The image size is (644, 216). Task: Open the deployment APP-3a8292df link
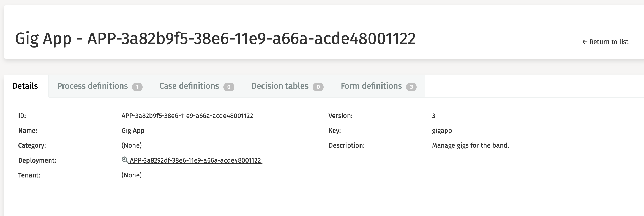click(195, 160)
